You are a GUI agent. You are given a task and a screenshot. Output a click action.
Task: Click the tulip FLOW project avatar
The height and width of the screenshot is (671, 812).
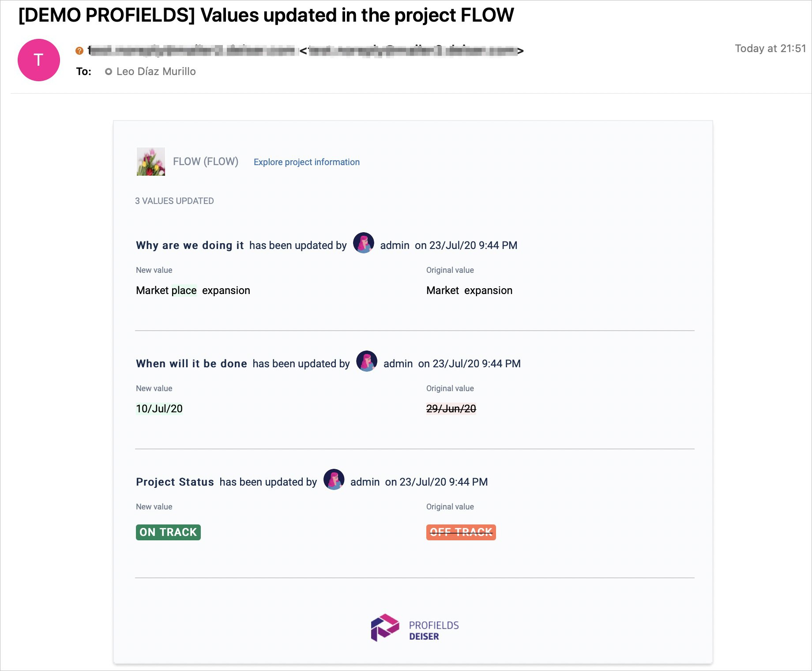click(x=150, y=162)
